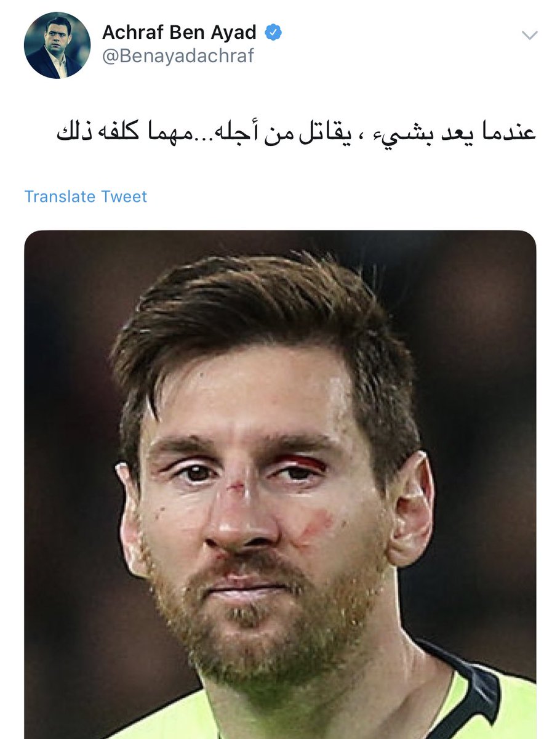The image size is (560, 739).
Task: Open Achraf Ben Ayad's profile avatar
Action: pos(57,45)
